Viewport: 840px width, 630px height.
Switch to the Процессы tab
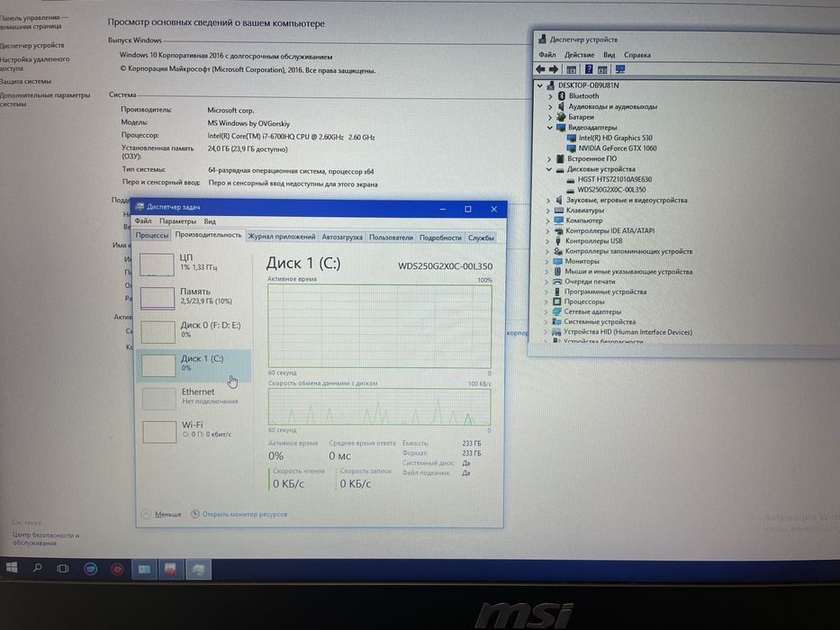pos(152,235)
